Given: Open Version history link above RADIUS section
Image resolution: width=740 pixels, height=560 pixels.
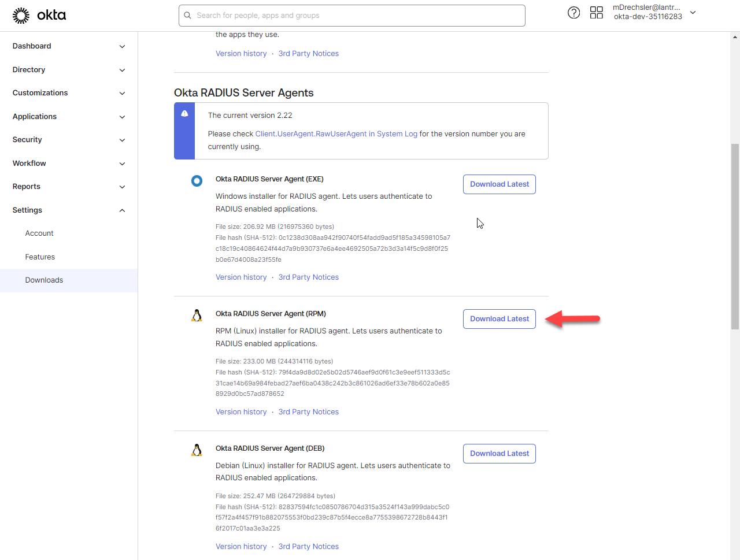Looking at the screenshot, I should pos(241,54).
